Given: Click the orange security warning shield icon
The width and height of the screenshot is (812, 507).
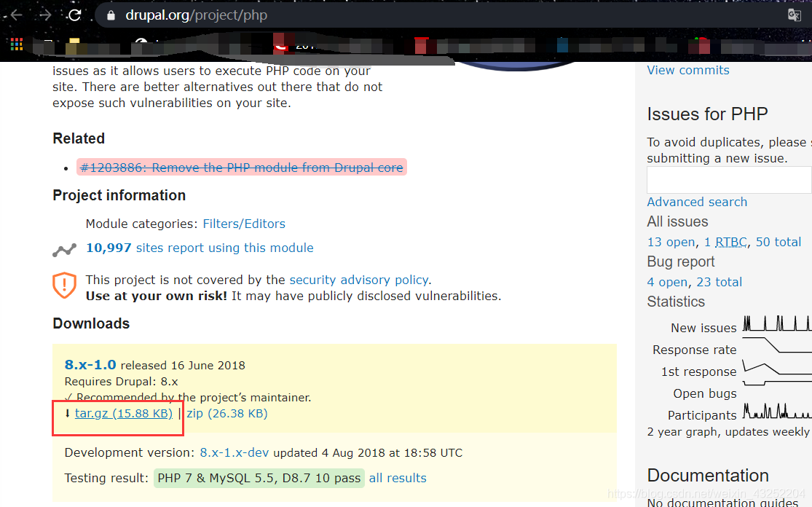Looking at the screenshot, I should pyautogui.click(x=64, y=286).
